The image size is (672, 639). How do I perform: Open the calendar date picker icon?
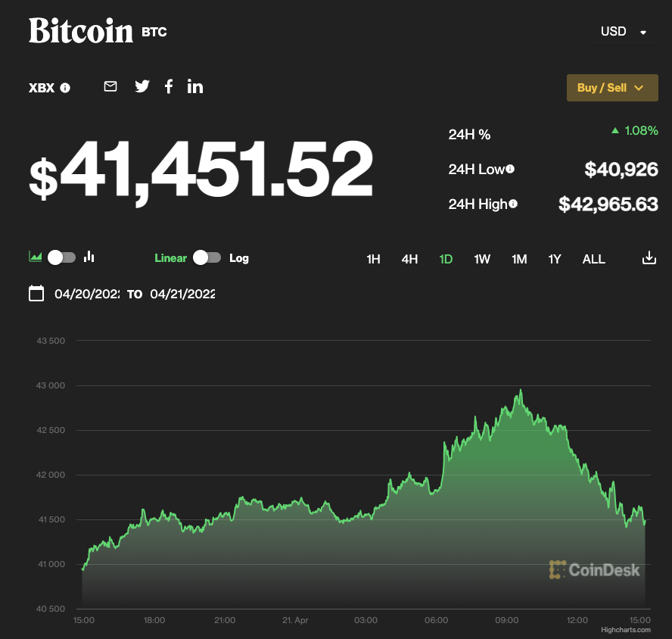point(36,294)
